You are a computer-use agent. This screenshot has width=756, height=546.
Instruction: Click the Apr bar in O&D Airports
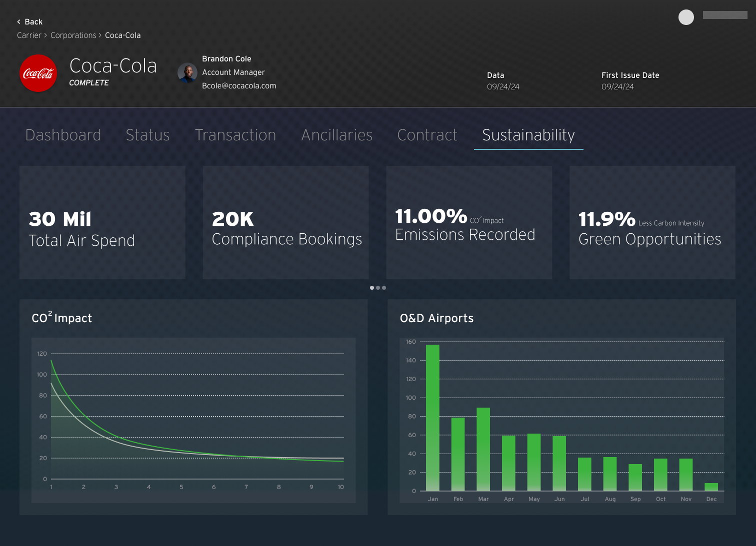pos(509,463)
